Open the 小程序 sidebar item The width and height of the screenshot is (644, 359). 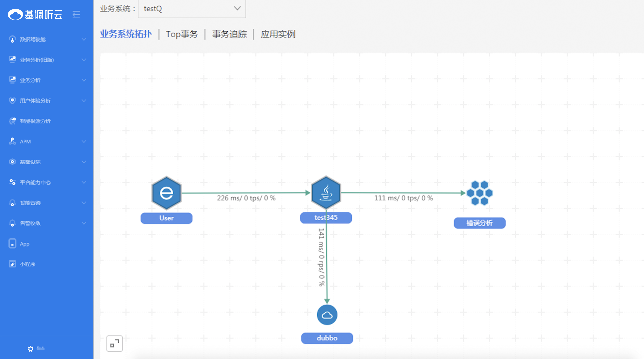click(x=28, y=264)
